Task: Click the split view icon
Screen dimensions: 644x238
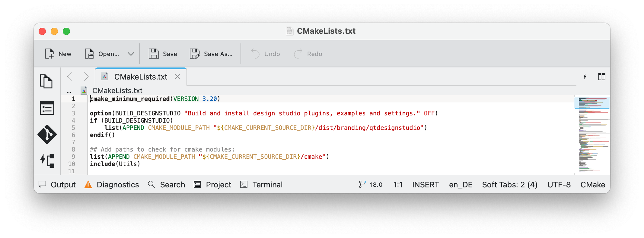Action: [x=601, y=77]
